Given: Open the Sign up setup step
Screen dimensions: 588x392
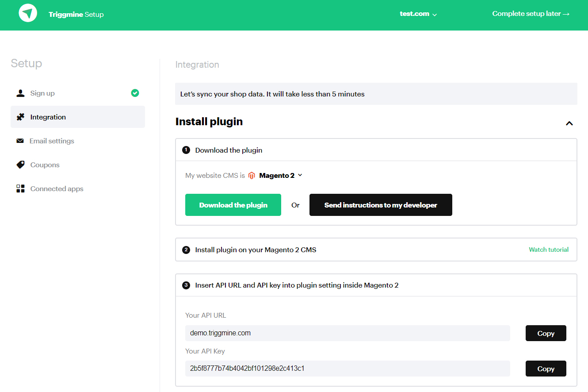Looking at the screenshot, I should tap(78, 93).
